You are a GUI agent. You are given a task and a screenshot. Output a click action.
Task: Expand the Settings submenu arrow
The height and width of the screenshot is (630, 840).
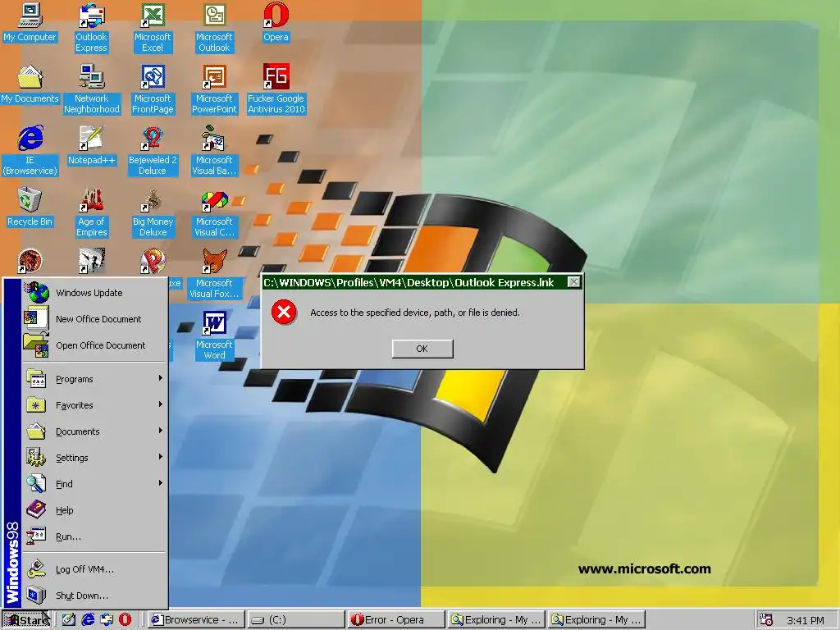tap(160, 457)
